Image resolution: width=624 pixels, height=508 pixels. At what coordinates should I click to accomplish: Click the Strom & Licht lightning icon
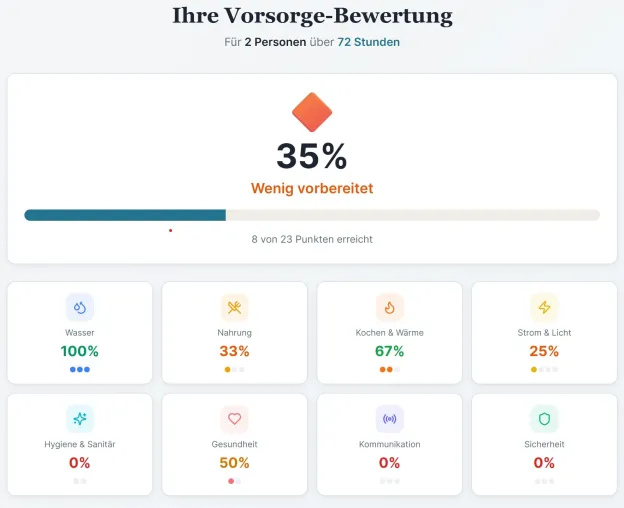(x=544, y=307)
